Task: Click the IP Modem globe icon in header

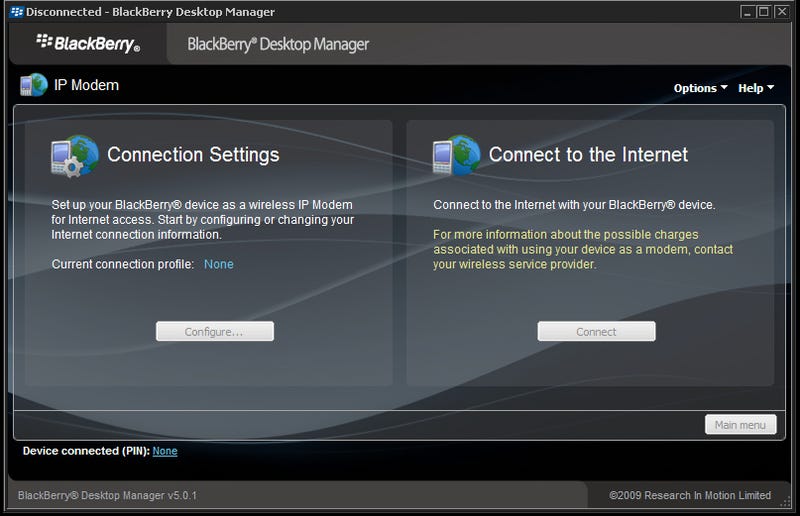Action: click(34, 85)
